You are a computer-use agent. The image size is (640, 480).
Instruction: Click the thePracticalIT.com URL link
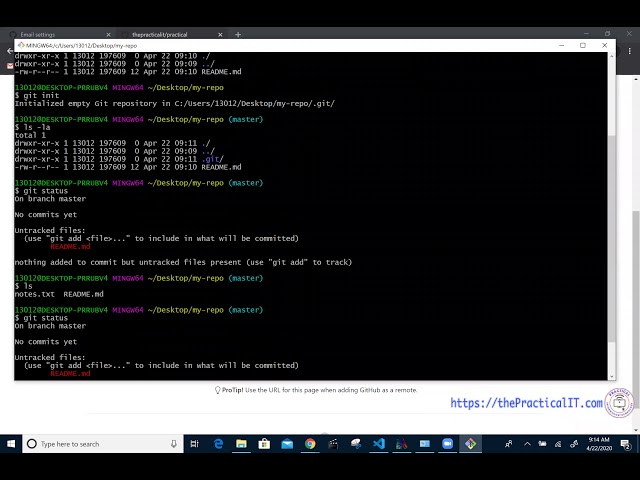526,403
